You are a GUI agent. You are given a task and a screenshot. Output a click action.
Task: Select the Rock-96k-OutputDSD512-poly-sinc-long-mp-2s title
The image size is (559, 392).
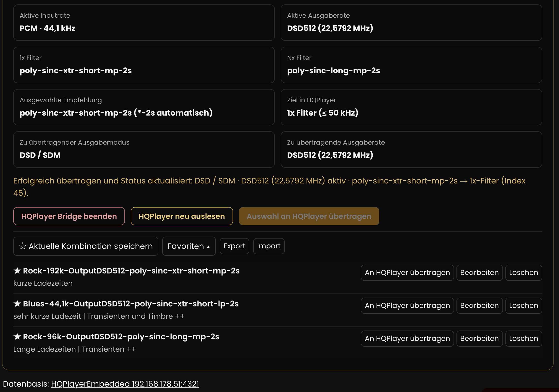(x=121, y=337)
